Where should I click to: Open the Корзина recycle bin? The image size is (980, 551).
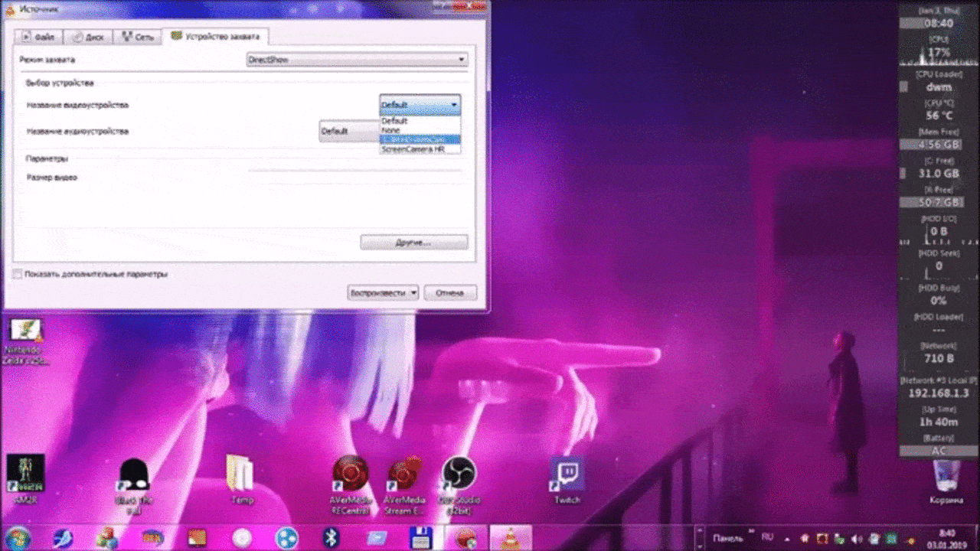tap(947, 482)
